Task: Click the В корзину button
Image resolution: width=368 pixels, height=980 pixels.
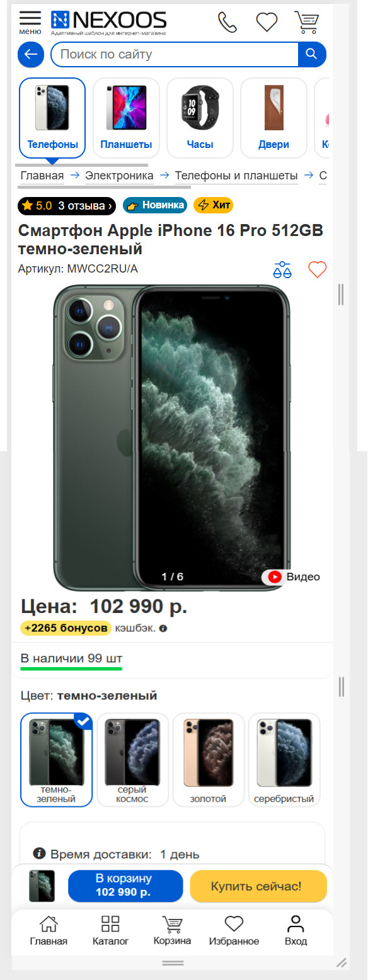Action: pyautogui.click(x=125, y=886)
